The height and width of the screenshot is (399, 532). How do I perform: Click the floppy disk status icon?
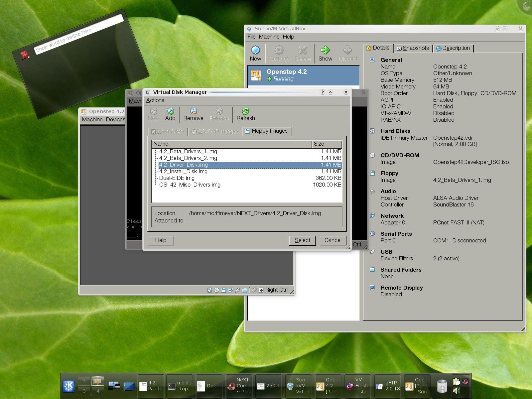coord(224,290)
